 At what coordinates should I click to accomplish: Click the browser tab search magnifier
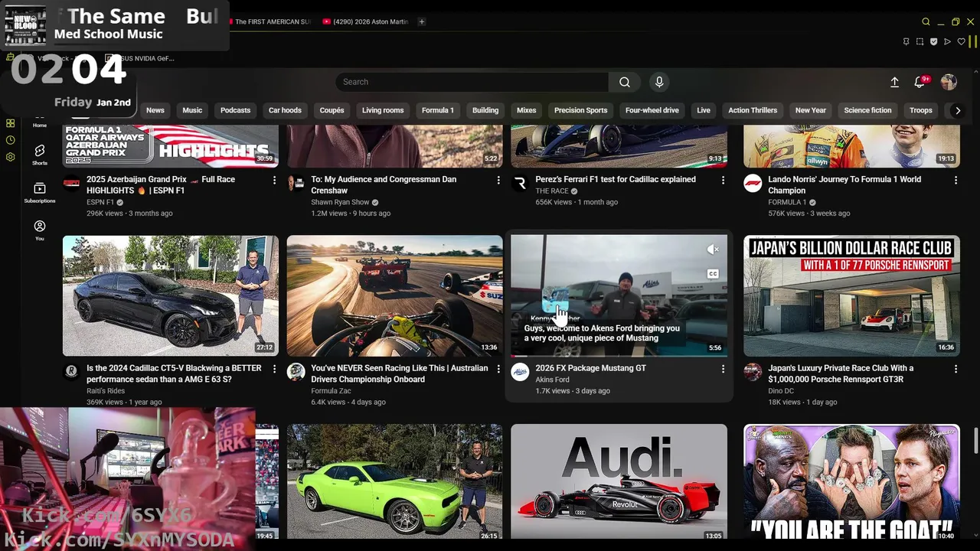tap(926, 21)
